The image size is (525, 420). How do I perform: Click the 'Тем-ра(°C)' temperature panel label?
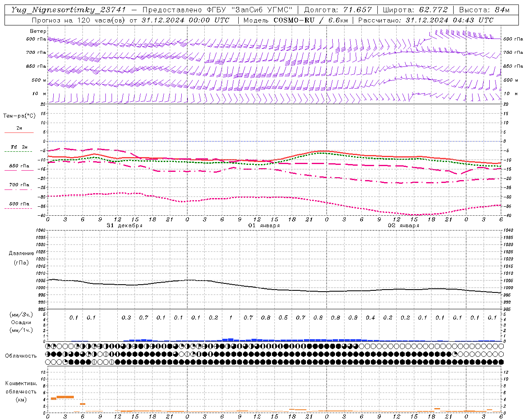pos(19,116)
